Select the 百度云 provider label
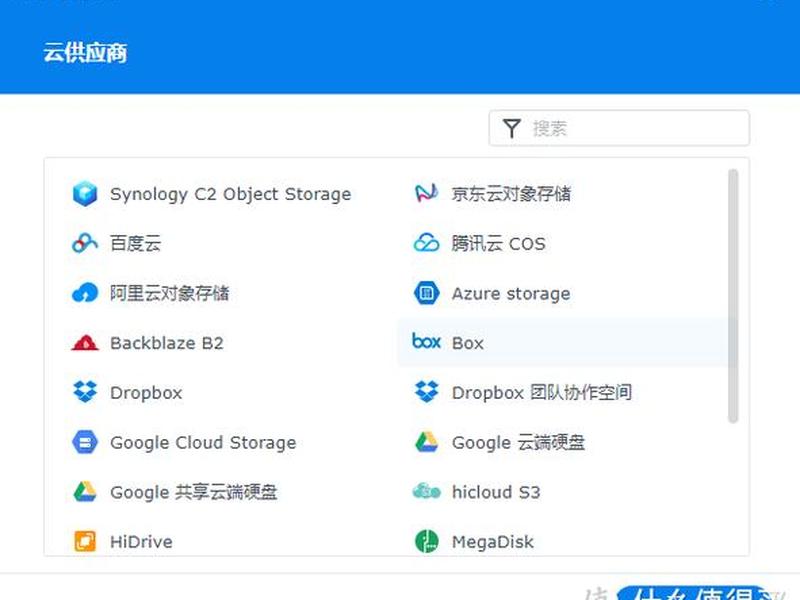 tap(136, 243)
